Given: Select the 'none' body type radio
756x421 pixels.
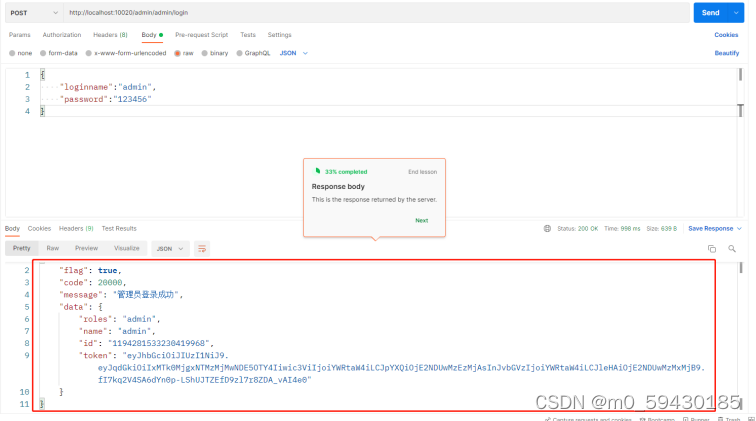Looking at the screenshot, I should (x=12, y=54).
